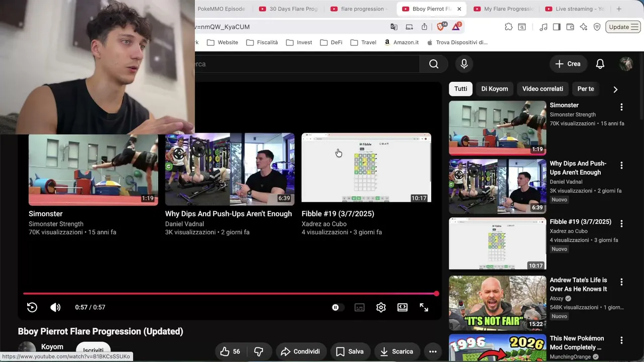Open endscreen Why Dips And Push-Ups thumbnail
Screen dimensions: 644x362
click(230, 169)
